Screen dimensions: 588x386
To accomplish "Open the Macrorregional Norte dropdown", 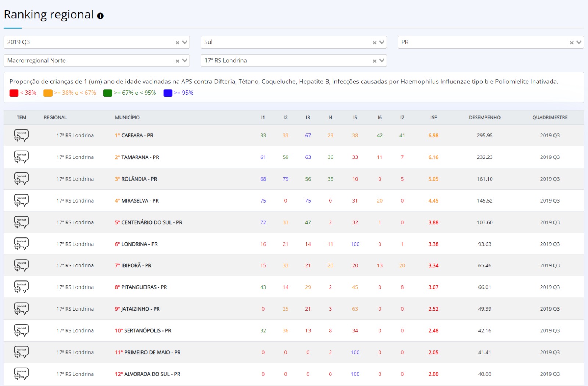I will click(185, 61).
